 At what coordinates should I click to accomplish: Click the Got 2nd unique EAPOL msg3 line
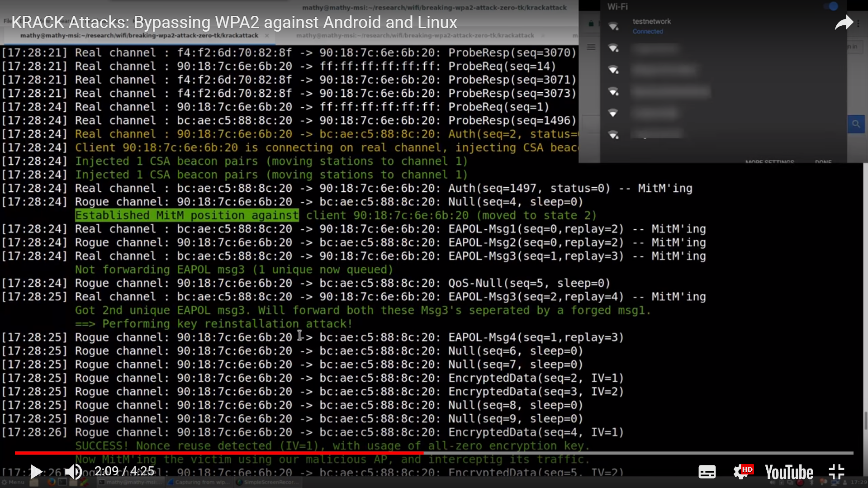coord(363,310)
